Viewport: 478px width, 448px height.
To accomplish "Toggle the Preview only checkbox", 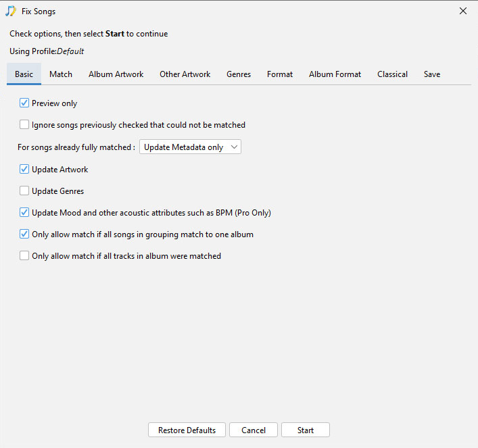I will [x=24, y=103].
